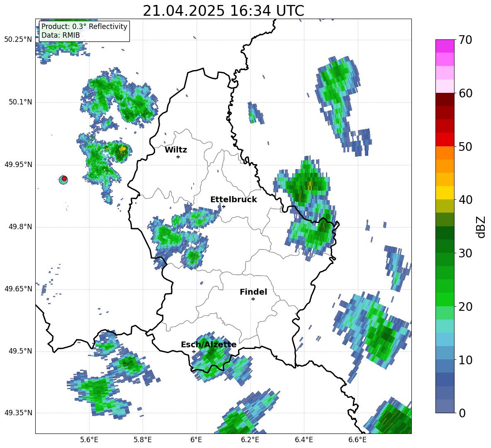
Task: Click the darkest maroon swatch in colorbar
Action: pos(445,99)
